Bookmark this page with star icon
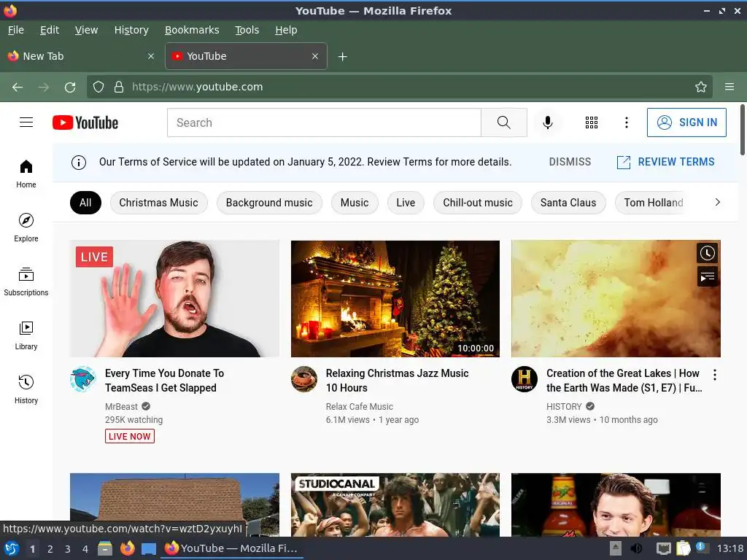This screenshot has height=560, width=747. click(x=701, y=87)
